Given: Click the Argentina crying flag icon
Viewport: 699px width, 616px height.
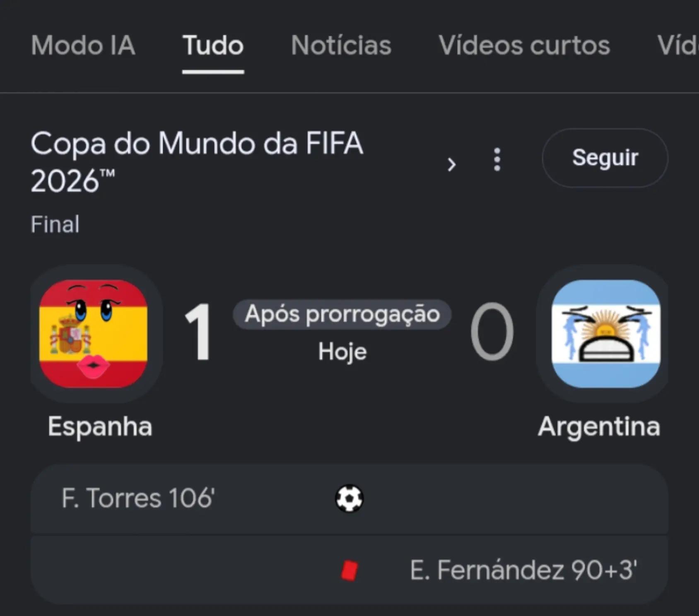Looking at the screenshot, I should 606,334.
